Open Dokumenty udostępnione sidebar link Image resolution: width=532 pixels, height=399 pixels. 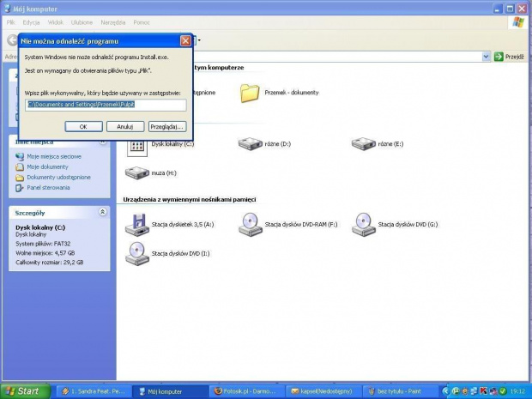(58, 177)
